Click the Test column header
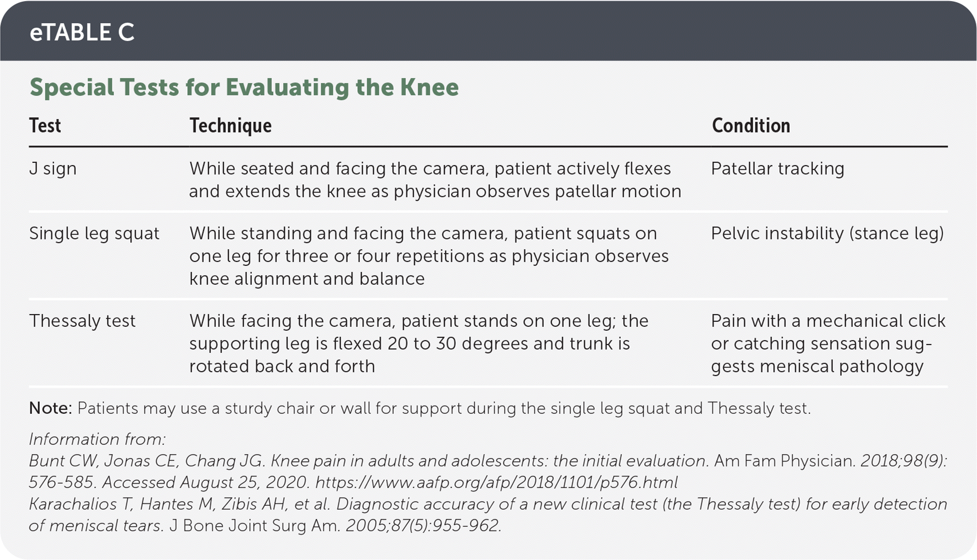This screenshot has width=977, height=560. click(45, 126)
